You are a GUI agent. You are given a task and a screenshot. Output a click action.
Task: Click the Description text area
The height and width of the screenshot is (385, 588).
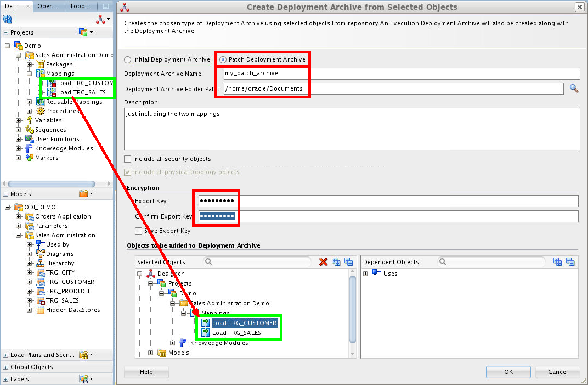352,129
